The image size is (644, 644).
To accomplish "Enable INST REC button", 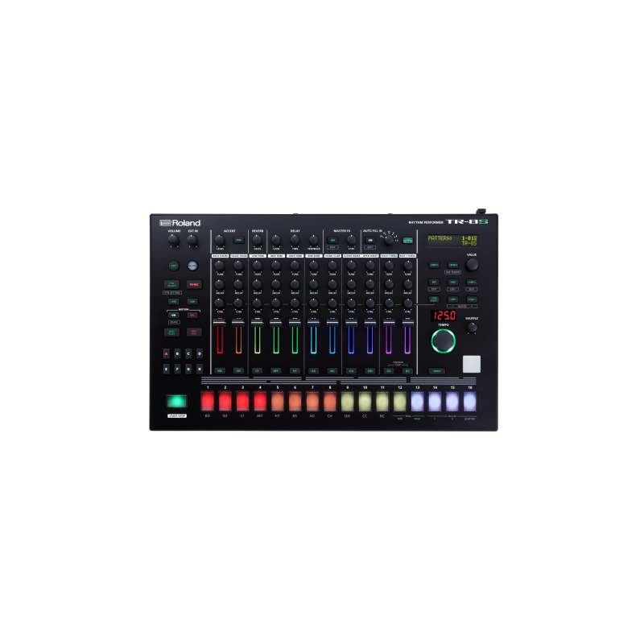I will click(x=194, y=332).
